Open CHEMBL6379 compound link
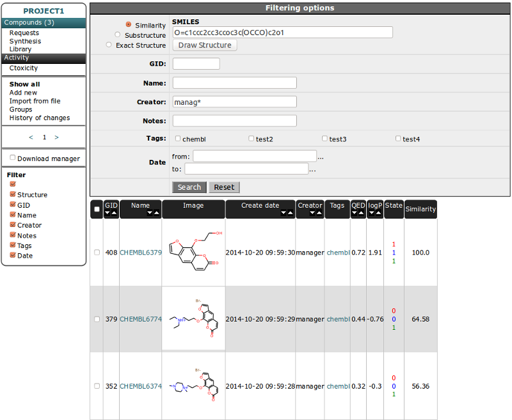This screenshot has height=420, width=512. click(x=141, y=253)
